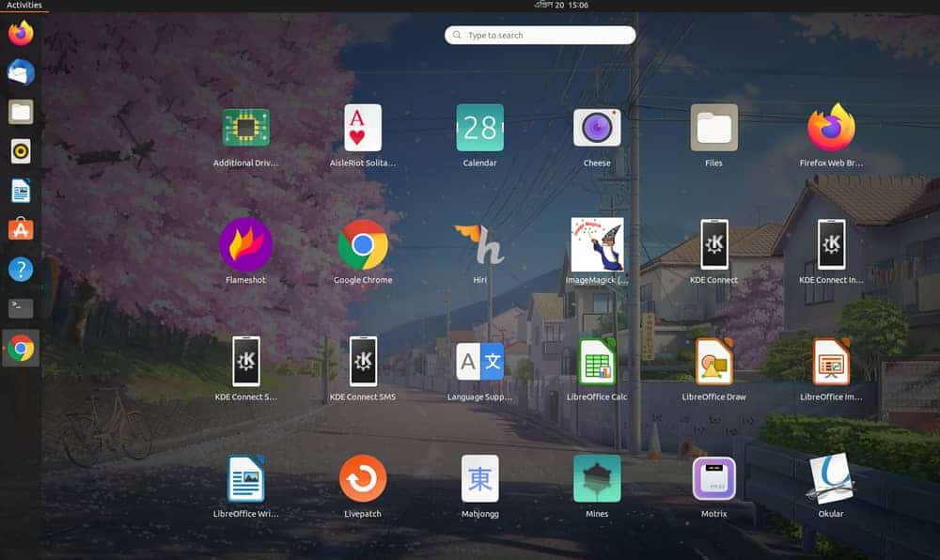Launch Rhythmbox from the dock
Viewport: 940px width, 560px height.
(x=21, y=151)
